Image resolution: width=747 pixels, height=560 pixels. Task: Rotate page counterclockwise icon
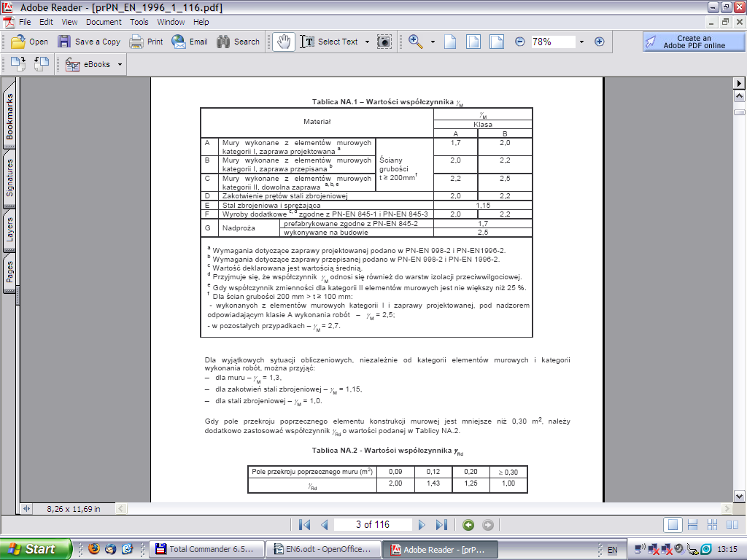click(x=42, y=64)
